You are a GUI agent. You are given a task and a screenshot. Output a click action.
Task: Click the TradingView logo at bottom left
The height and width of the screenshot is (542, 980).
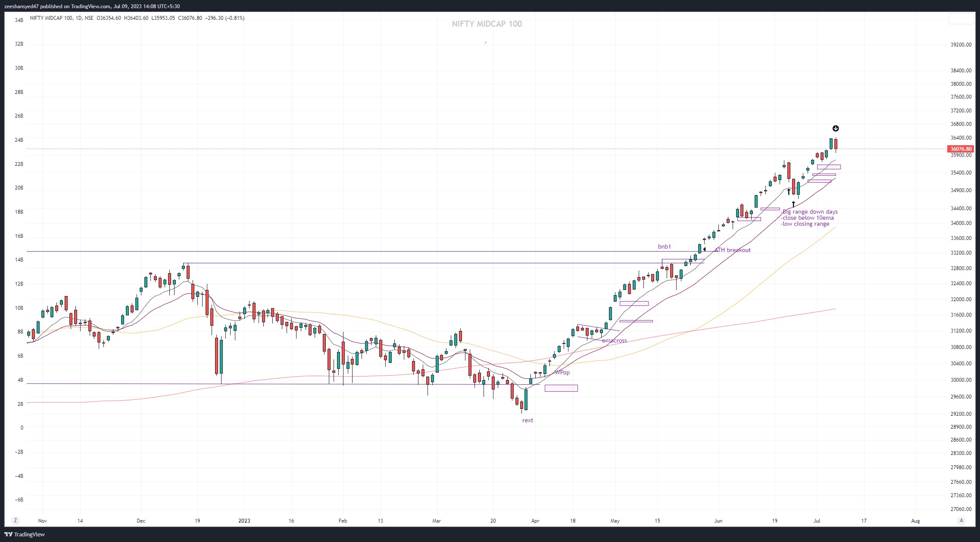[x=25, y=534]
